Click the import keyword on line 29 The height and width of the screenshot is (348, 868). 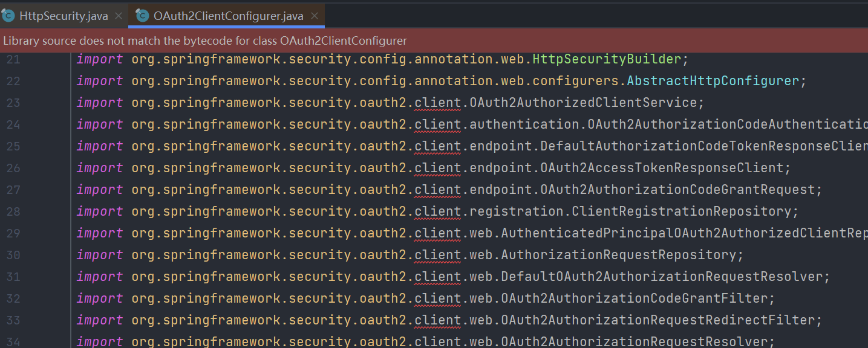point(100,233)
